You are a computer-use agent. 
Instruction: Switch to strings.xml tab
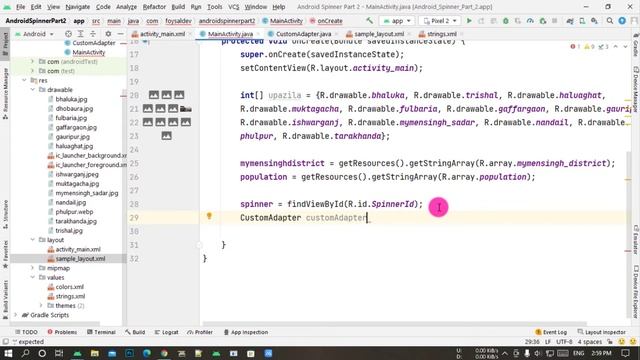click(x=441, y=34)
